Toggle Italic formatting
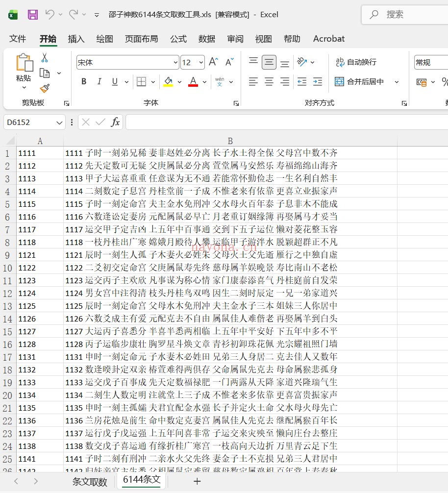 point(100,82)
